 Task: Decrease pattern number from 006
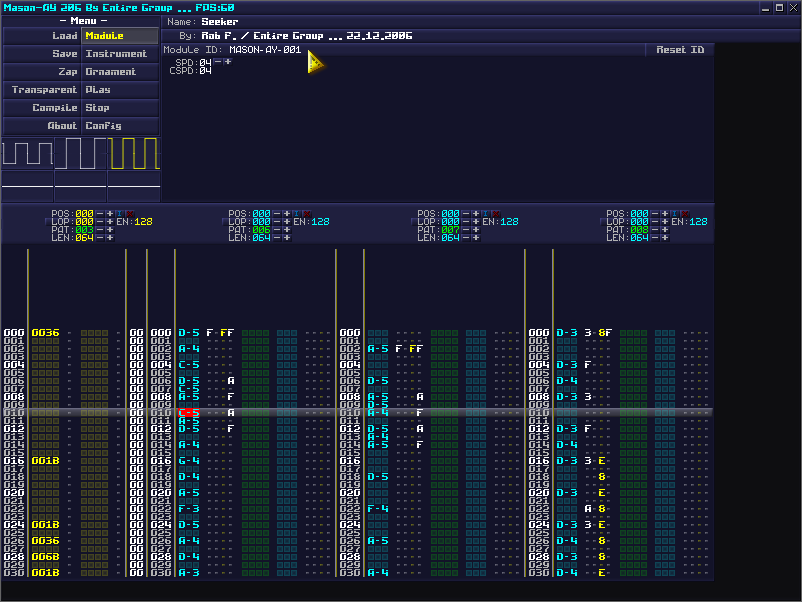277,230
